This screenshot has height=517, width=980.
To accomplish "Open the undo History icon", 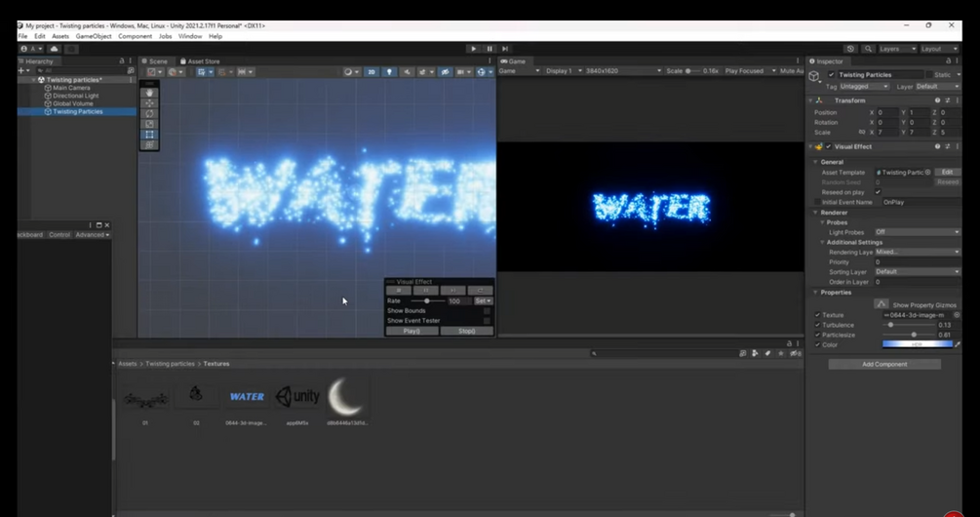I will [850, 49].
